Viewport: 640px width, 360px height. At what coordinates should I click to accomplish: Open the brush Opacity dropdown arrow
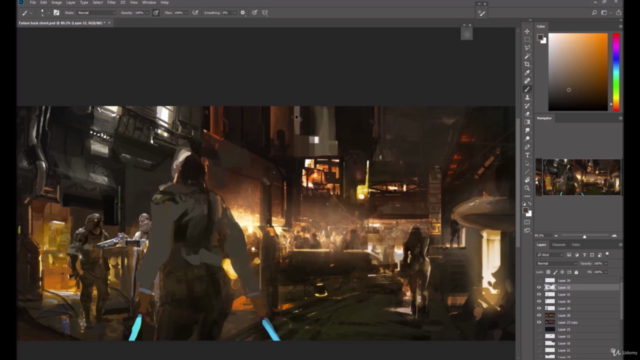coord(147,13)
